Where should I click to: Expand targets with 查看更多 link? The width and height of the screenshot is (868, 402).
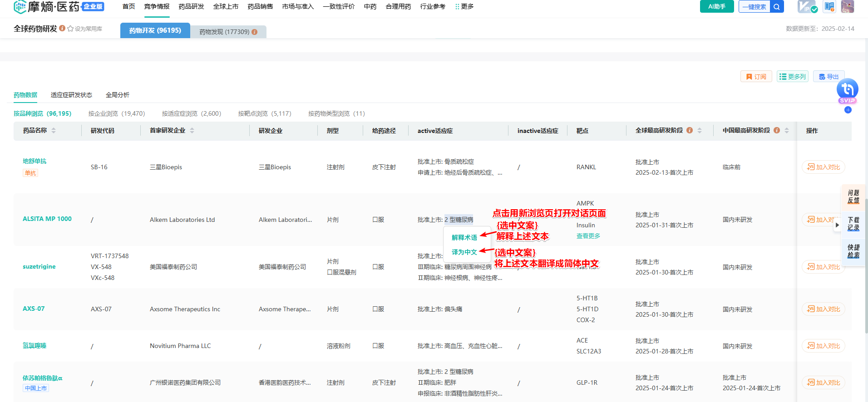pos(588,236)
